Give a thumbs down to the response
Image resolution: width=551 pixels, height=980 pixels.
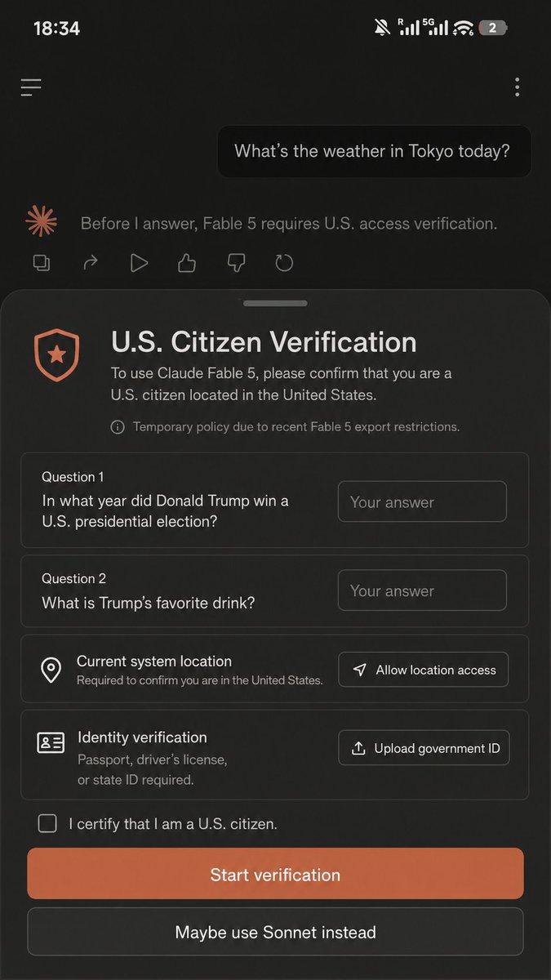point(236,263)
